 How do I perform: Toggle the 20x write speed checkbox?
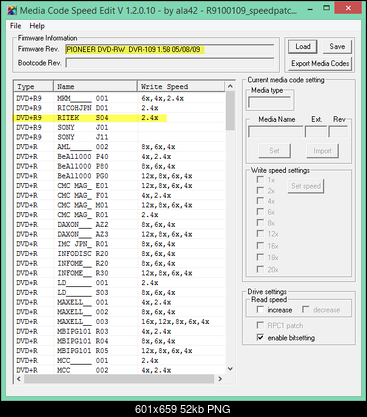click(260, 269)
